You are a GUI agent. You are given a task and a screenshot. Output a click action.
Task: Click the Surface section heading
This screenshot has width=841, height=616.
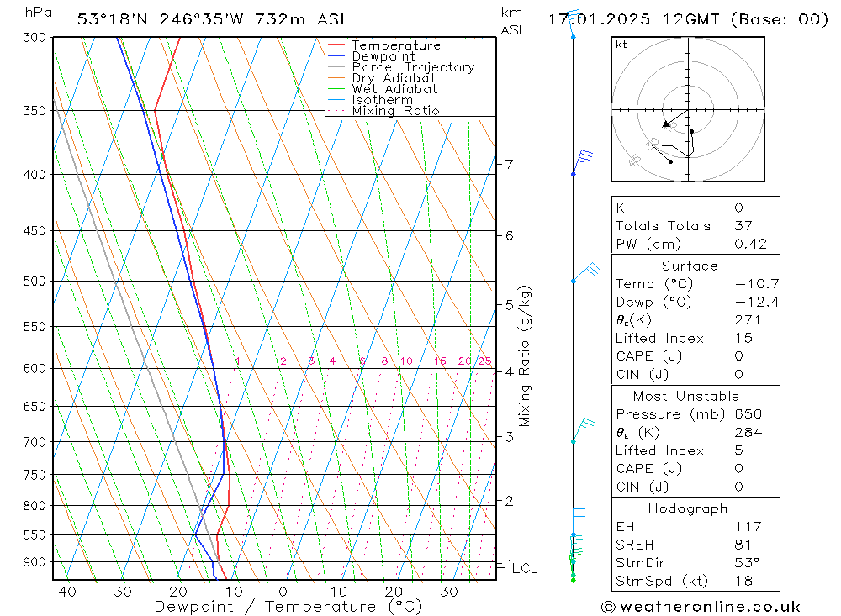pos(690,266)
